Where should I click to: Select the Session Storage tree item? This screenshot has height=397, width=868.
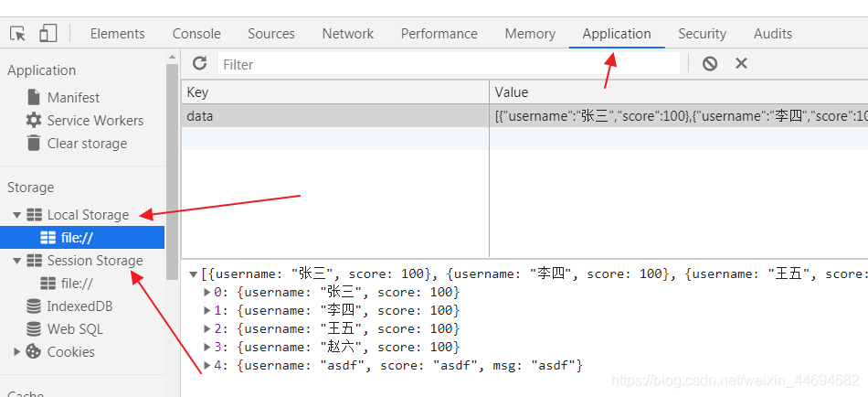click(95, 260)
